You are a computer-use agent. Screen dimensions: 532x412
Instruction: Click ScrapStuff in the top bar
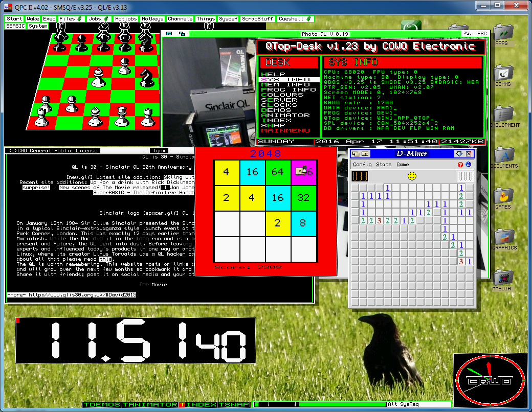[257, 19]
